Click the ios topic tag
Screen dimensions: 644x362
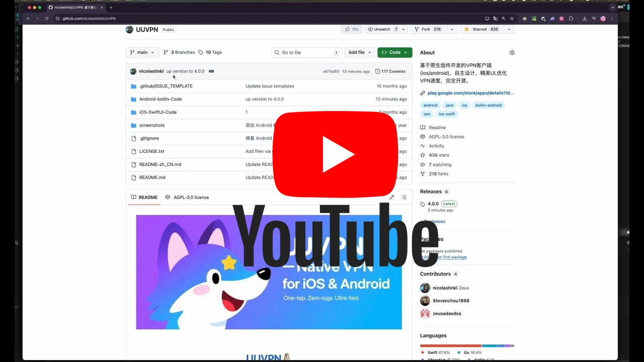464,105
